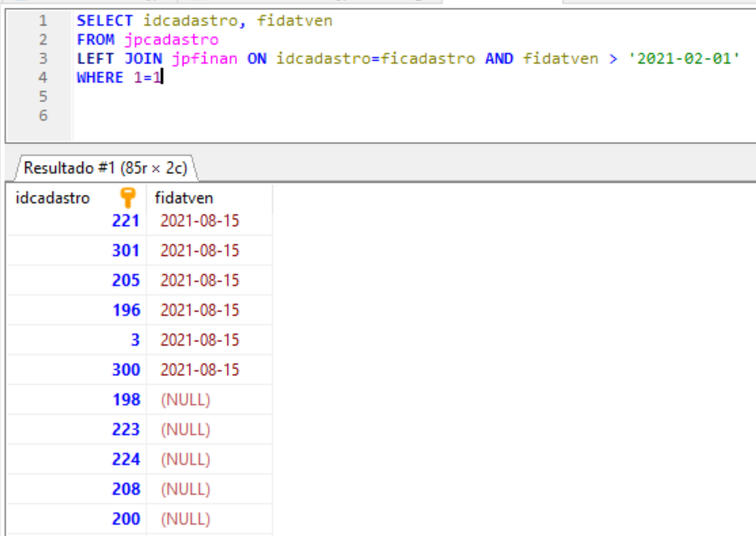
Task: Click the '2021-02-01' date literal
Action: coord(684,59)
